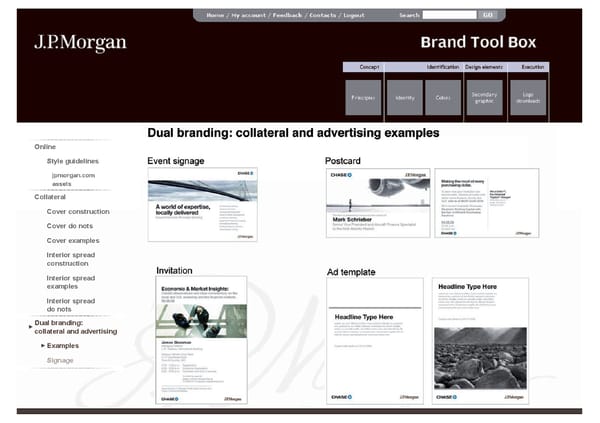The height and width of the screenshot is (423, 600).
Task: Select the Concept tab
Action: point(371,66)
